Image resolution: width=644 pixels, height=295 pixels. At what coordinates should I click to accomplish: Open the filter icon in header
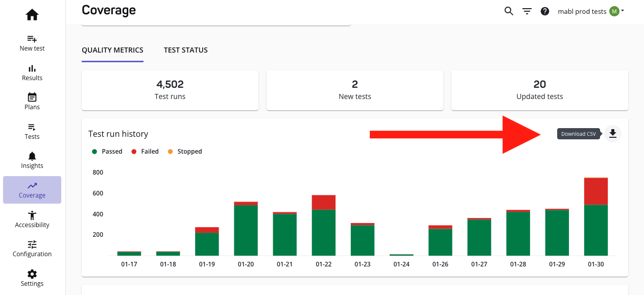[527, 11]
